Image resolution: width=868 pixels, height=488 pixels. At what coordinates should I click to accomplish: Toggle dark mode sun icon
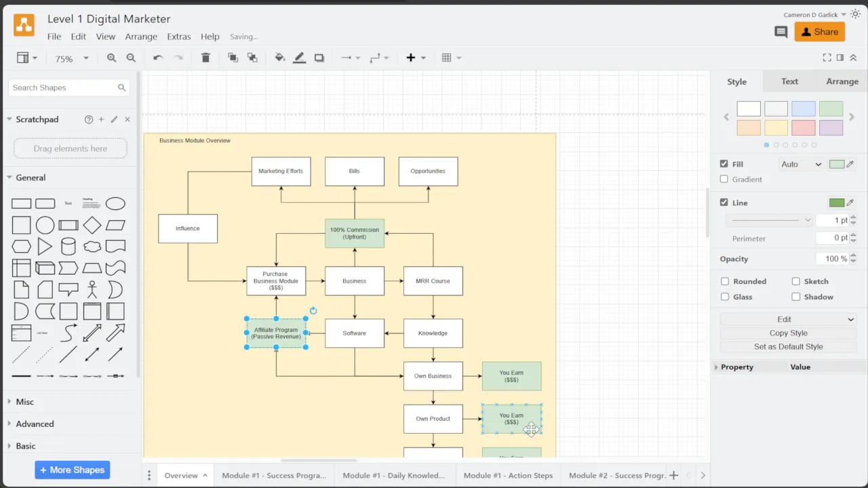[854, 14]
